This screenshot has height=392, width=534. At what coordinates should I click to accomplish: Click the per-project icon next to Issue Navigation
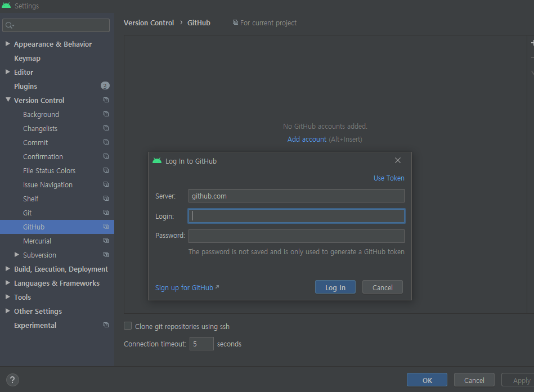(106, 184)
